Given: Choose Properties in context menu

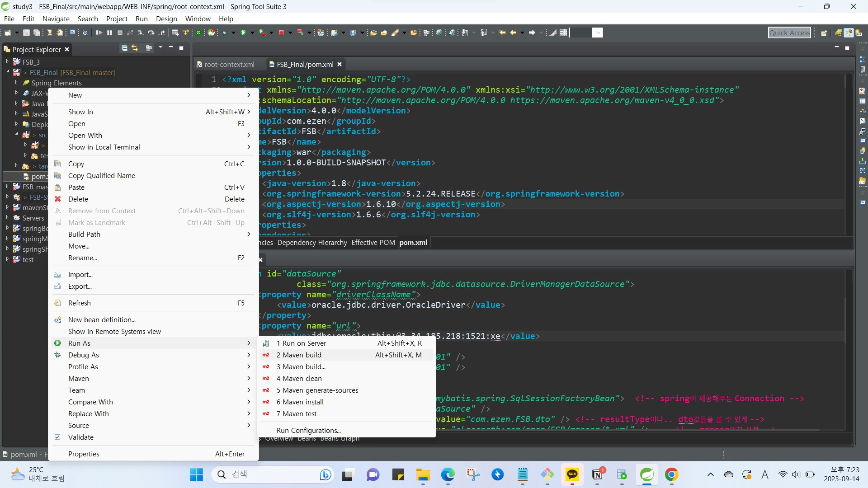Looking at the screenshot, I should click(x=153, y=454).
